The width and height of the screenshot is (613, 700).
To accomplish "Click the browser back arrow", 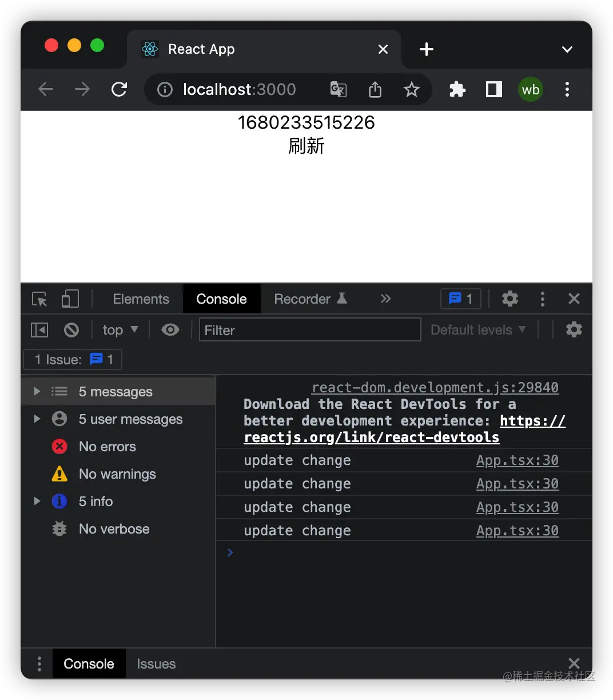I will point(46,89).
